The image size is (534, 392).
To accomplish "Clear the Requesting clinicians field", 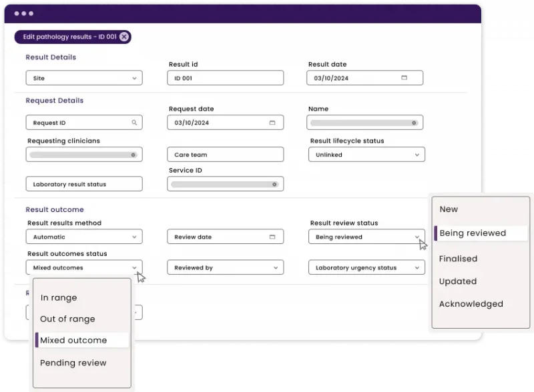I will (x=133, y=155).
